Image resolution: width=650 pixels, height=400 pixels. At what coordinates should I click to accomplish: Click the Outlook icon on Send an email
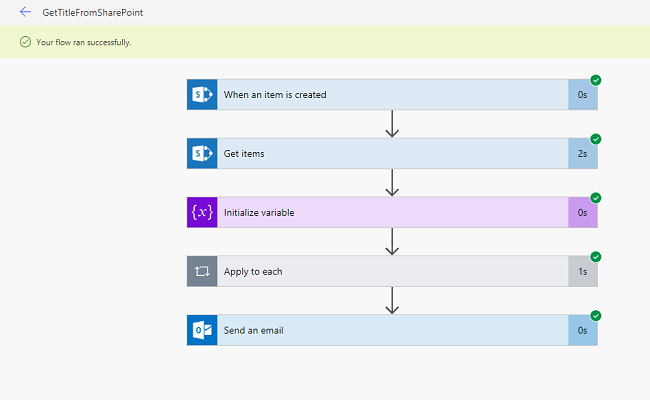tap(202, 330)
